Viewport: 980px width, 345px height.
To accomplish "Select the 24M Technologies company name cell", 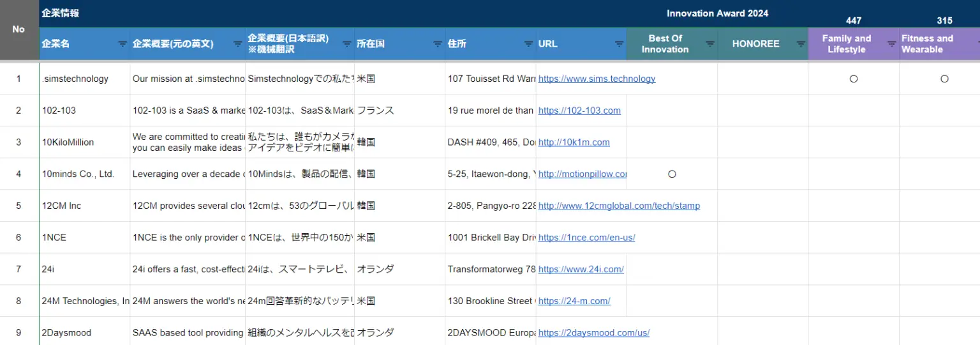I will pyautogui.click(x=85, y=301).
